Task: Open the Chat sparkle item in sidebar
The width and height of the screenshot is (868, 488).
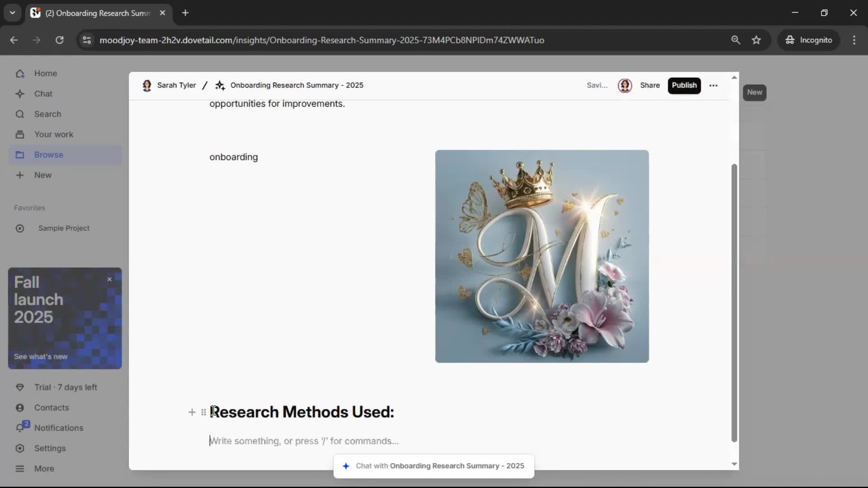Action: pos(43,94)
